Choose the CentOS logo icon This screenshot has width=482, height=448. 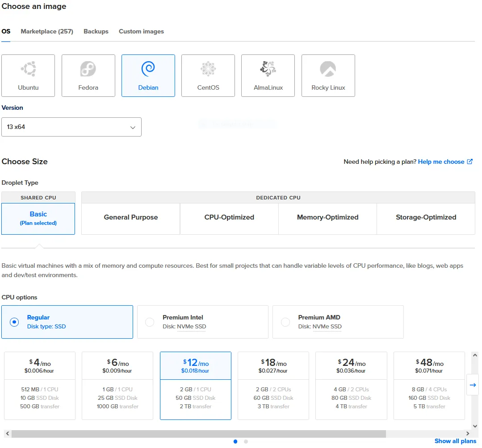(x=208, y=69)
